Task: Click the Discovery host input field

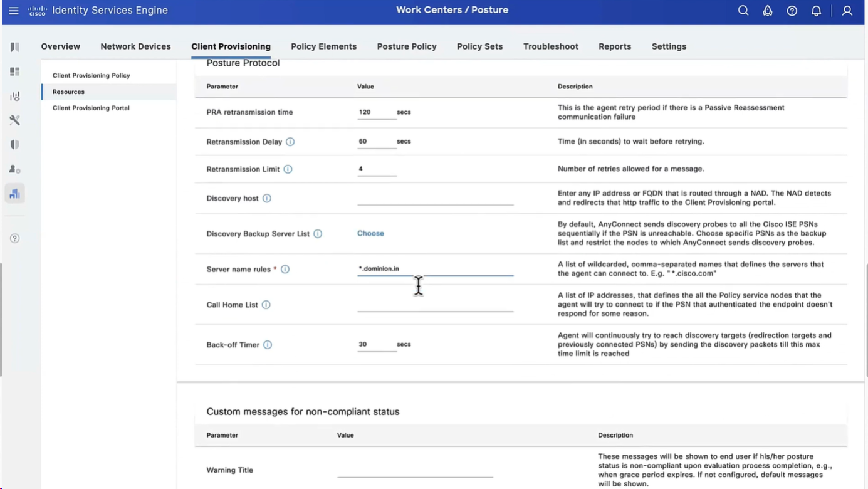Action: (x=435, y=198)
